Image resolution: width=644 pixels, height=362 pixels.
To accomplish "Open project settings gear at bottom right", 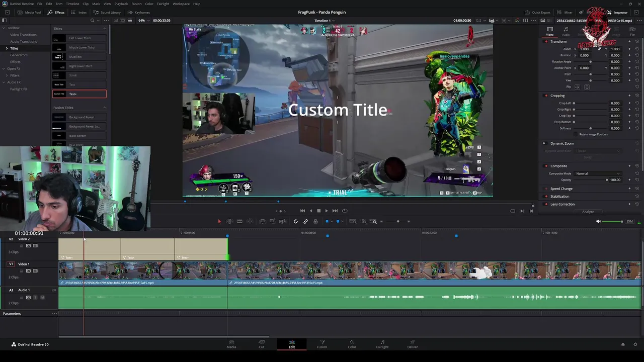I will click(x=635, y=344).
